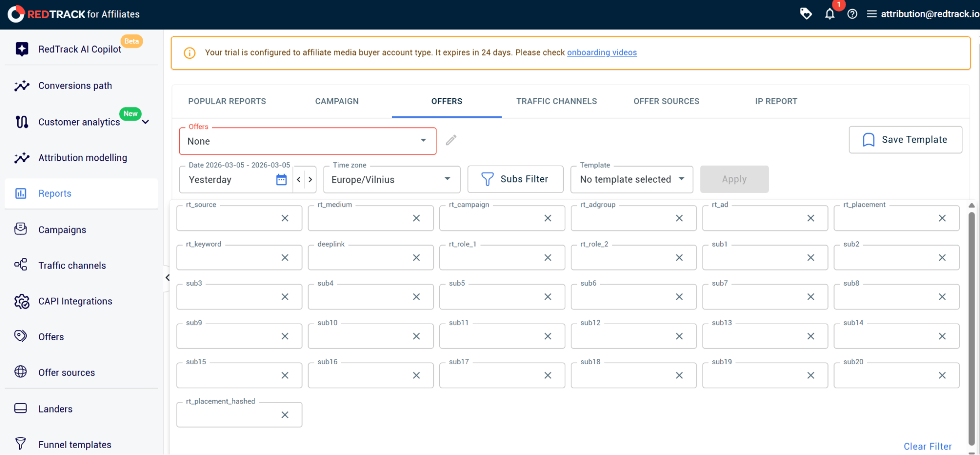Image resolution: width=980 pixels, height=455 pixels.
Task: Click the Subs Filter button
Action: point(515,179)
